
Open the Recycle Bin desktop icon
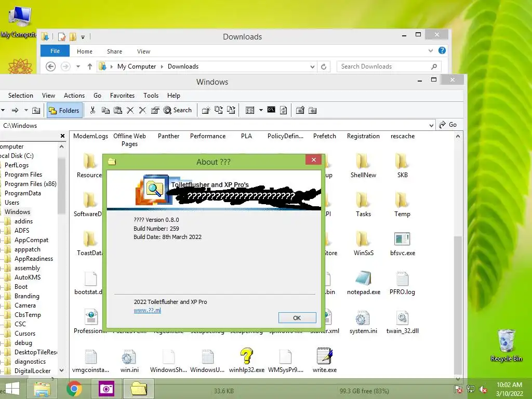tap(506, 345)
